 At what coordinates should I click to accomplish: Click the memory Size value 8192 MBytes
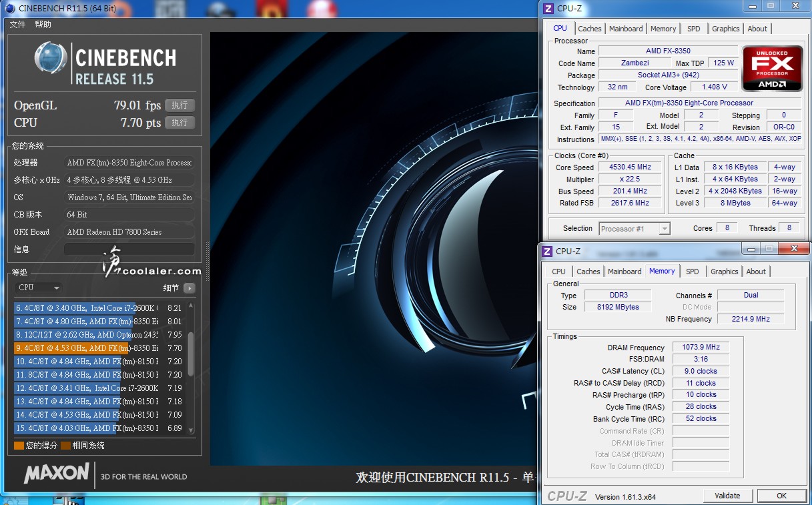click(x=618, y=307)
